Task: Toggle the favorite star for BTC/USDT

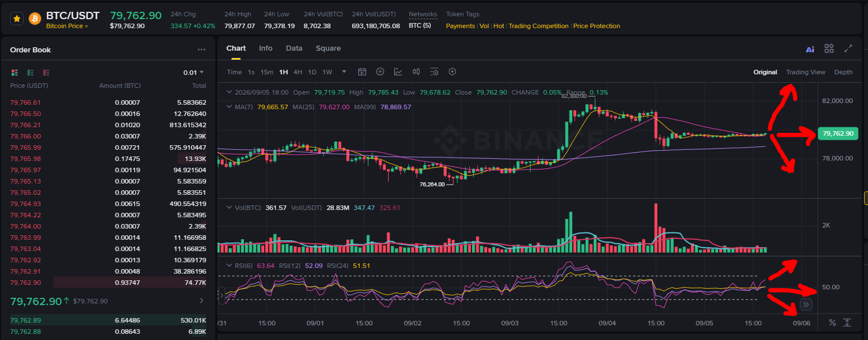Action: coord(17,19)
